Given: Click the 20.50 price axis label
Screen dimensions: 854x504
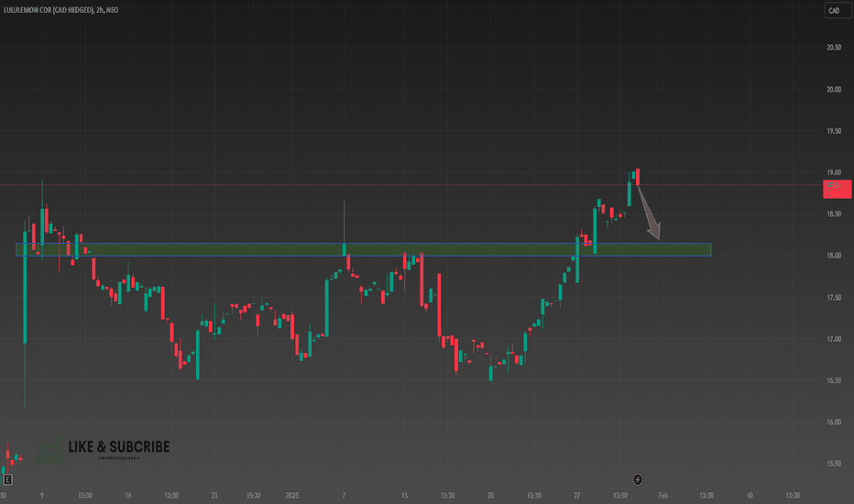Looking at the screenshot, I should [833, 48].
